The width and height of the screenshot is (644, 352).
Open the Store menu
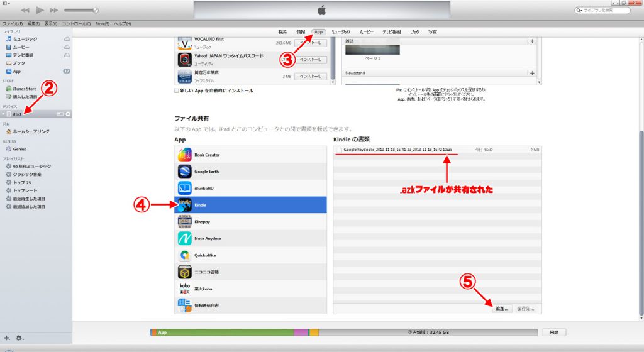tap(103, 24)
